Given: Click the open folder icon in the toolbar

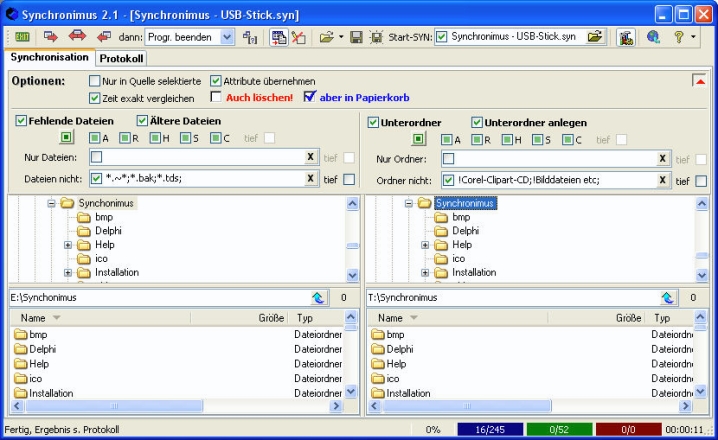Looking at the screenshot, I should coord(326,37).
